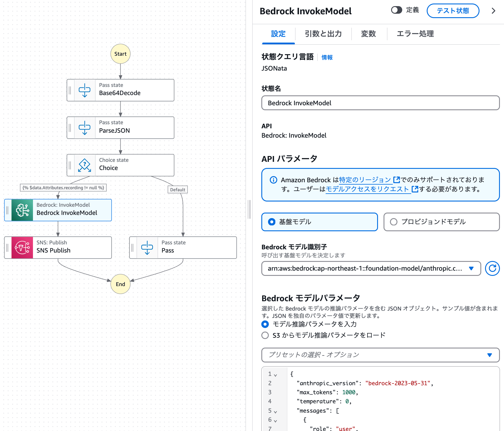
Task: Click the Default branch label
Action: [178, 190]
